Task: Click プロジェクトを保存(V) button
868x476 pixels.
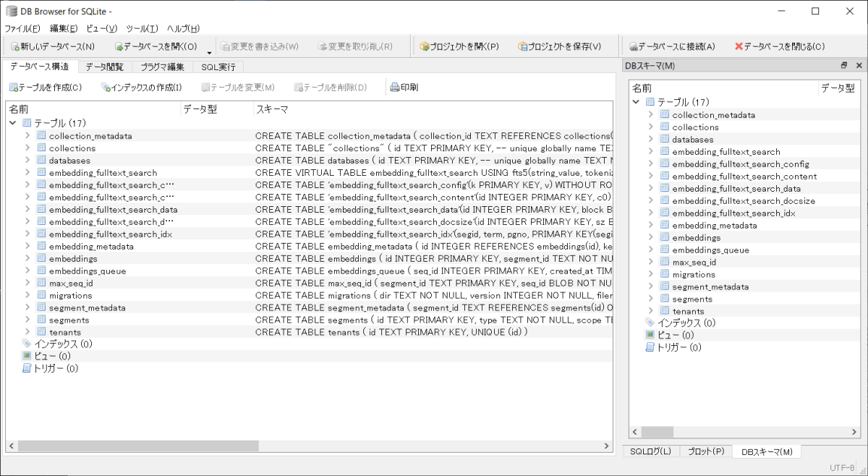Action: click(x=559, y=46)
